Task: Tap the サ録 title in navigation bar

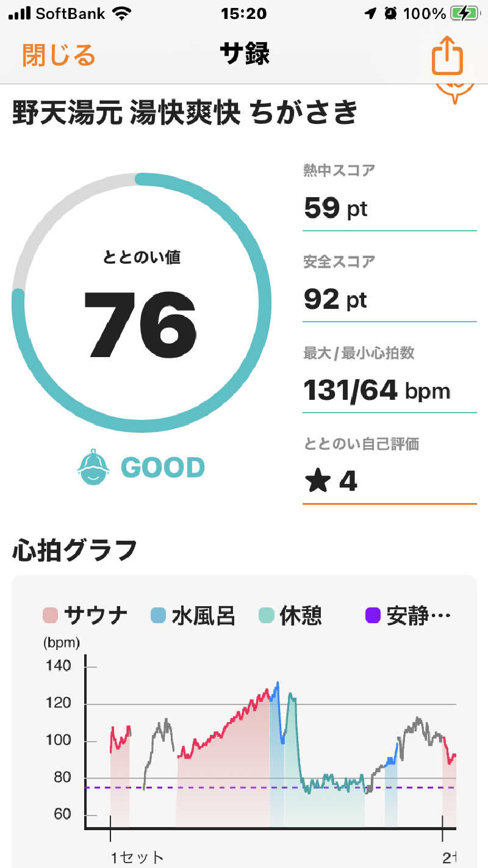Action: pyautogui.click(x=245, y=54)
